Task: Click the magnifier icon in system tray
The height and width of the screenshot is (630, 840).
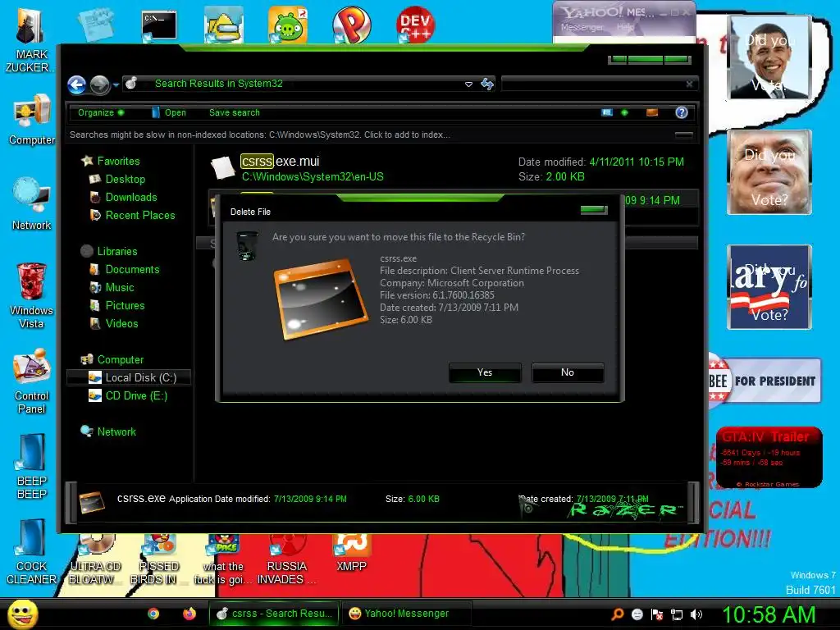Action: coord(618,614)
